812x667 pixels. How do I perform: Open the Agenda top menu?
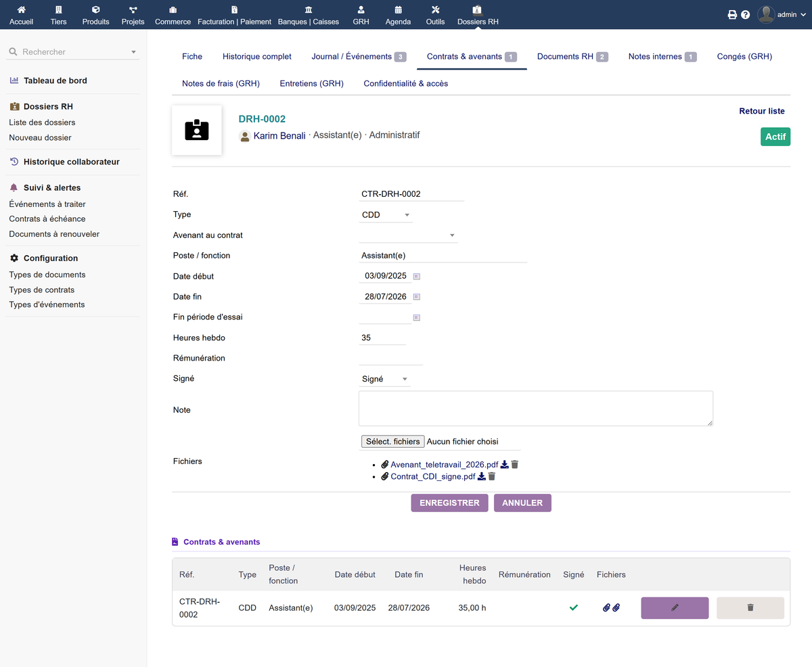point(398,15)
